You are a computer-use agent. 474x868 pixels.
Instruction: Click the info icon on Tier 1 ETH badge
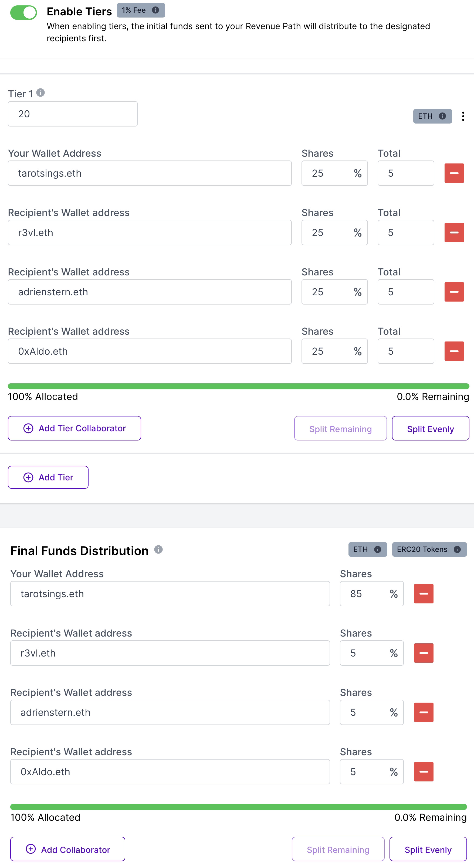(442, 116)
